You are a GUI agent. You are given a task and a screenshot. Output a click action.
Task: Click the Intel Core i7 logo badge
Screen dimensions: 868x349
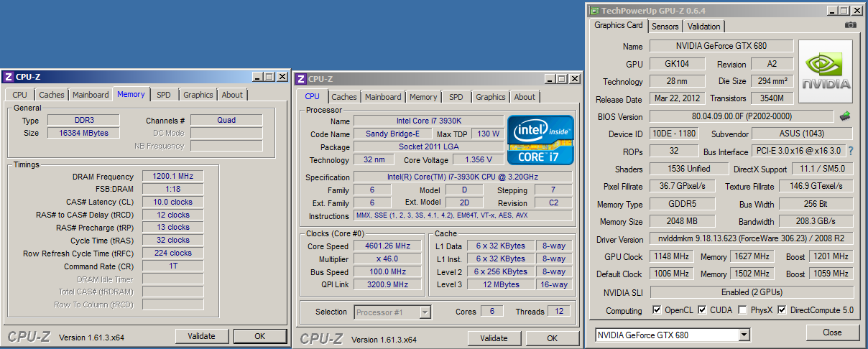click(540, 139)
